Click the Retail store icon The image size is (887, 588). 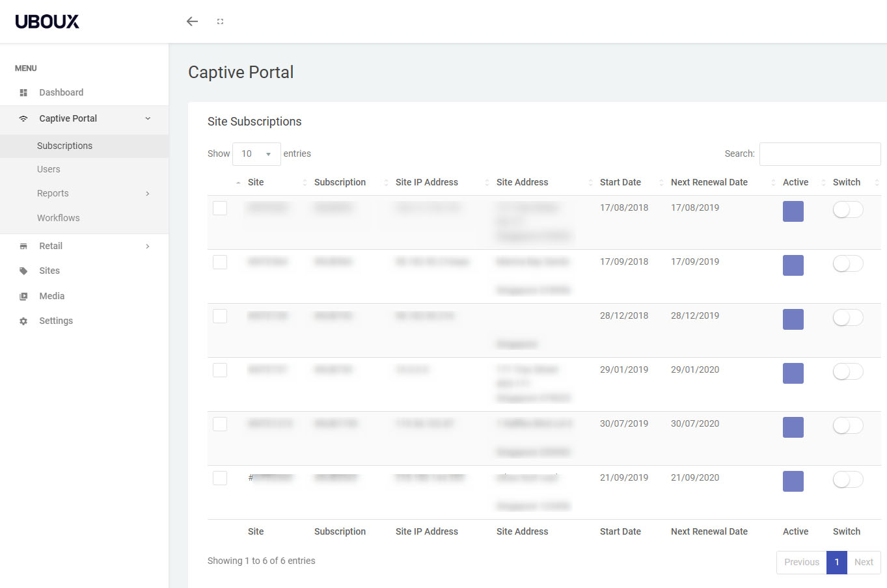(x=23, y=247)
